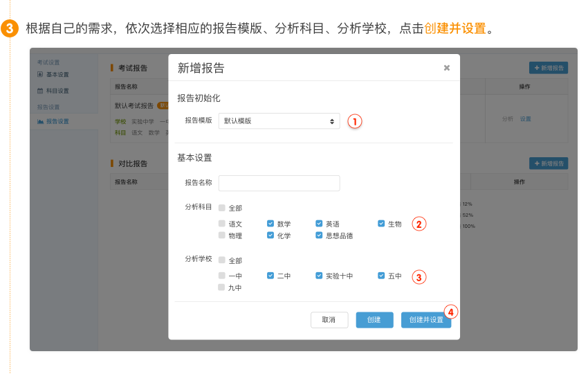Open the 报告模版 dropdown
Image resolution: width=588 pixels, height=374 pixels.
tap(279, 121)
